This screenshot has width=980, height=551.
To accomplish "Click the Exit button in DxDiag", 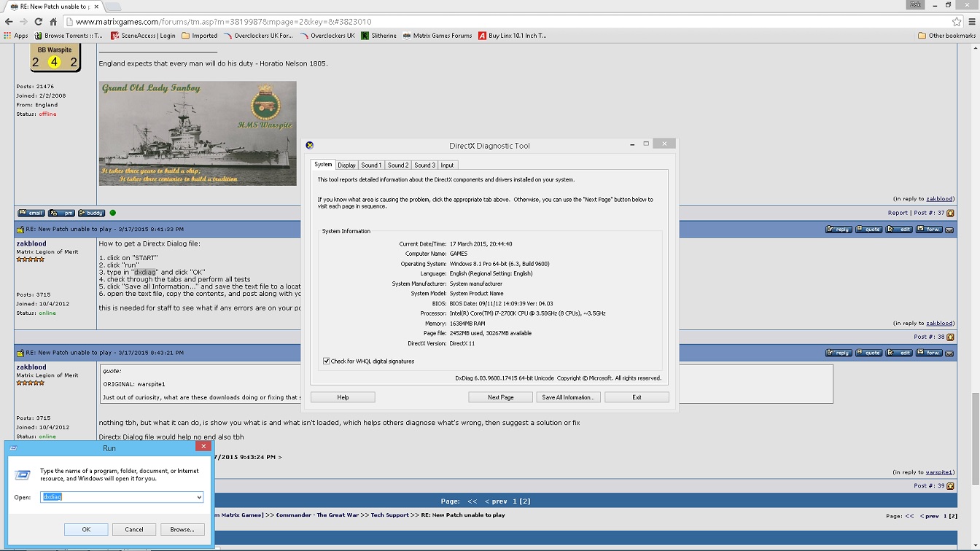I will [x=637, y=397].
